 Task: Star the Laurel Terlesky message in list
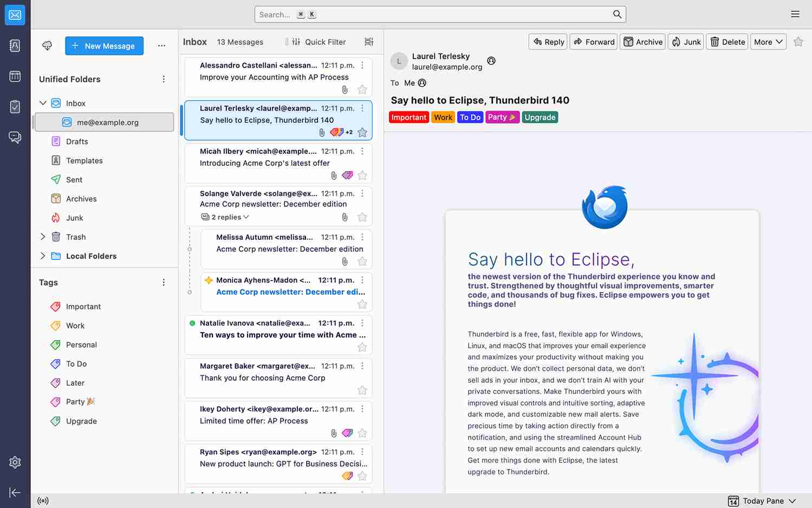pyautogui.click(x=362, y=132)
